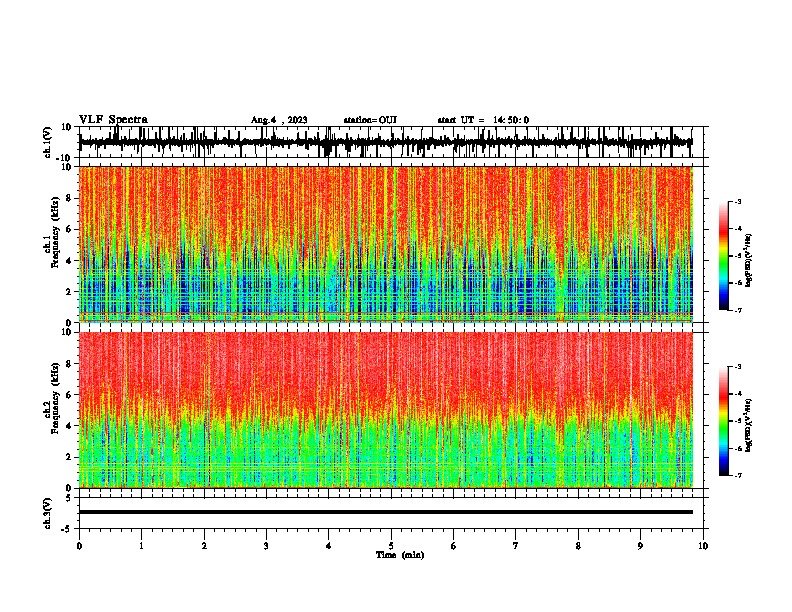The image size is (792, 612).
Task: Click the ch.2 spectrogram panel
Action: click(x=385, y=410)
